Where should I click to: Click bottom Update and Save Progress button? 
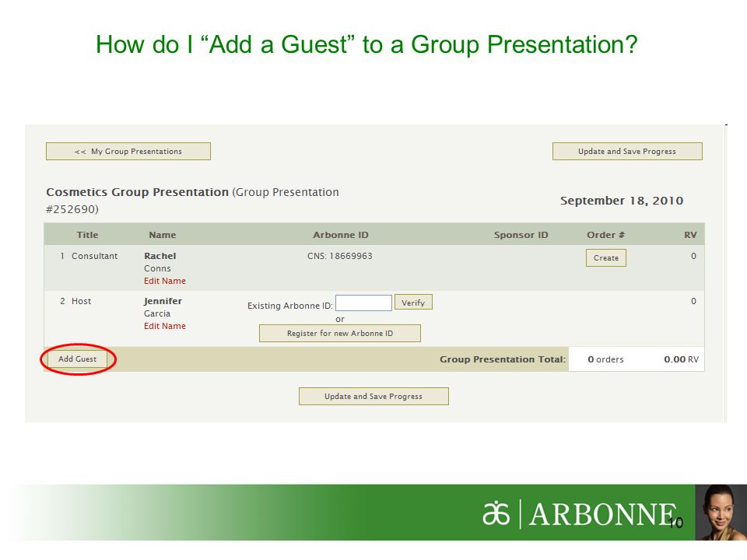(373, 396)
